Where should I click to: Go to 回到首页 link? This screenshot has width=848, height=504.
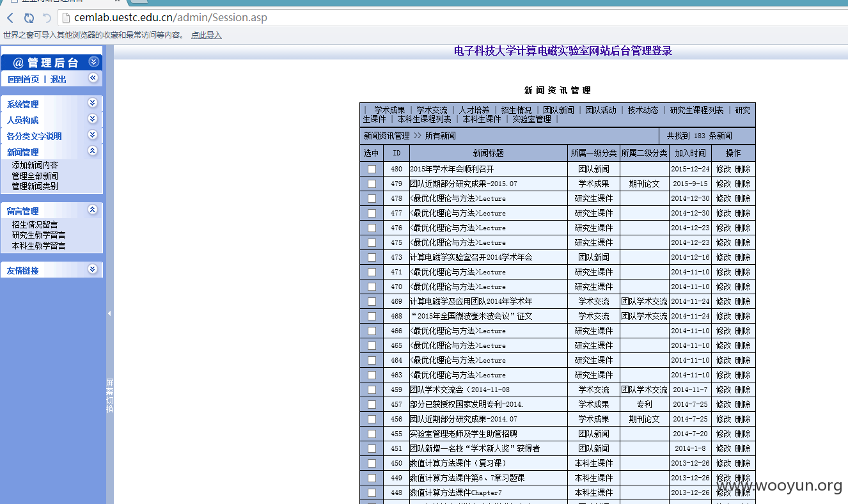click(23, 79)
